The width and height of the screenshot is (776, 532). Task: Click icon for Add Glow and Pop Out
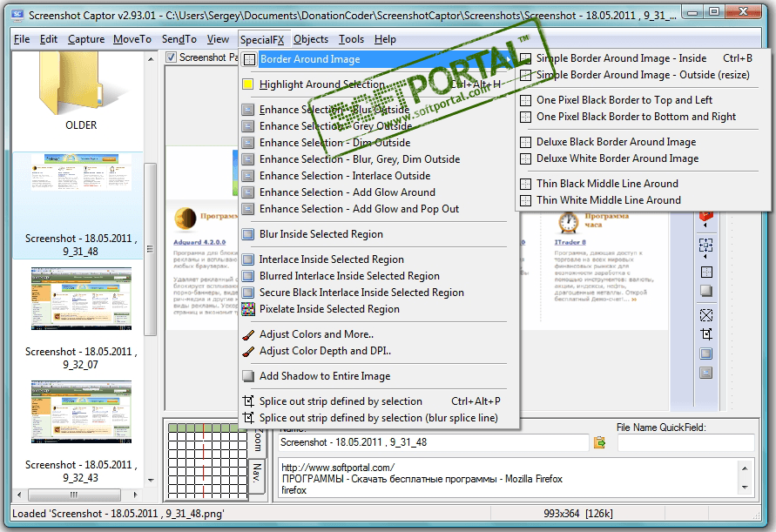click(248, 209)
